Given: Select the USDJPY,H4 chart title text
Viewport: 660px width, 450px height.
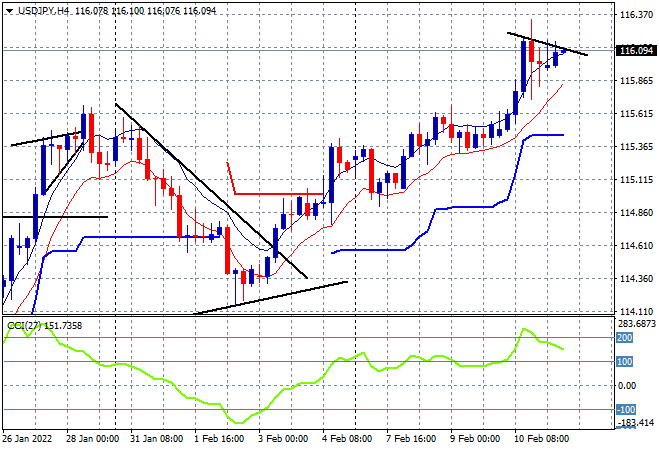Looking at the screenshot, I should (43, 11).
